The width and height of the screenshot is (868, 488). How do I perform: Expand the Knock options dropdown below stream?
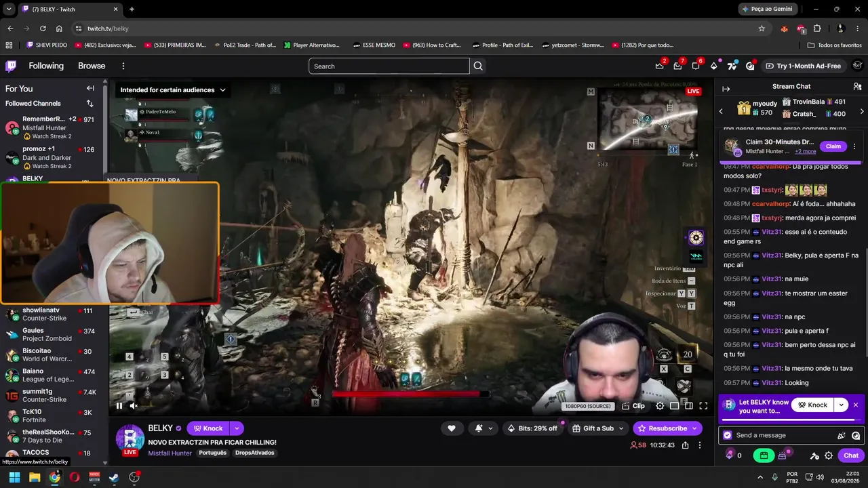coord(237,428)
